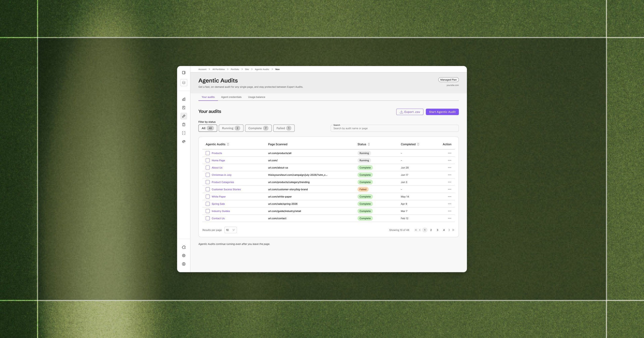The width and height of the screenshot is (644, 338).
Task: Go to first page double-chevron
Action: 416,230
